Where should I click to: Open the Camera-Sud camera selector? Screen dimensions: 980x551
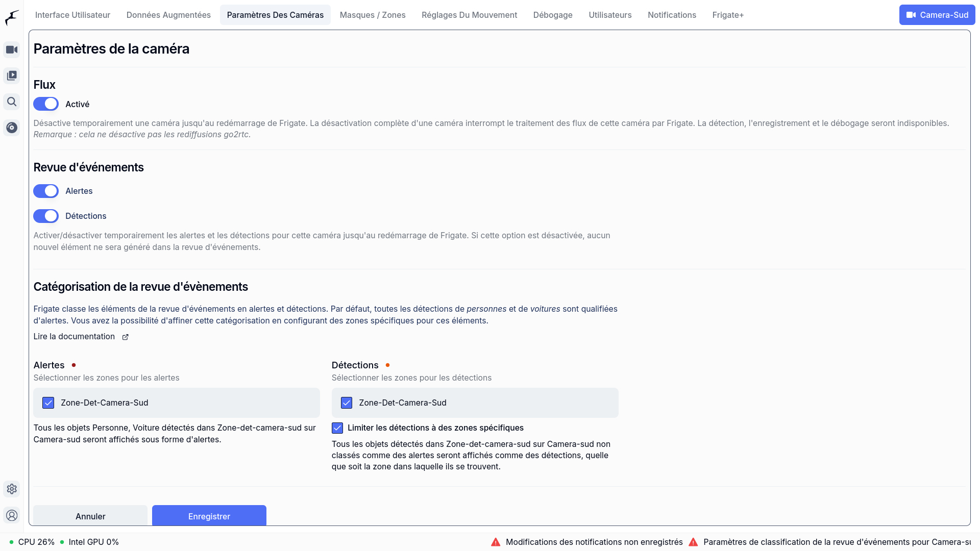(x=937, y=15)
